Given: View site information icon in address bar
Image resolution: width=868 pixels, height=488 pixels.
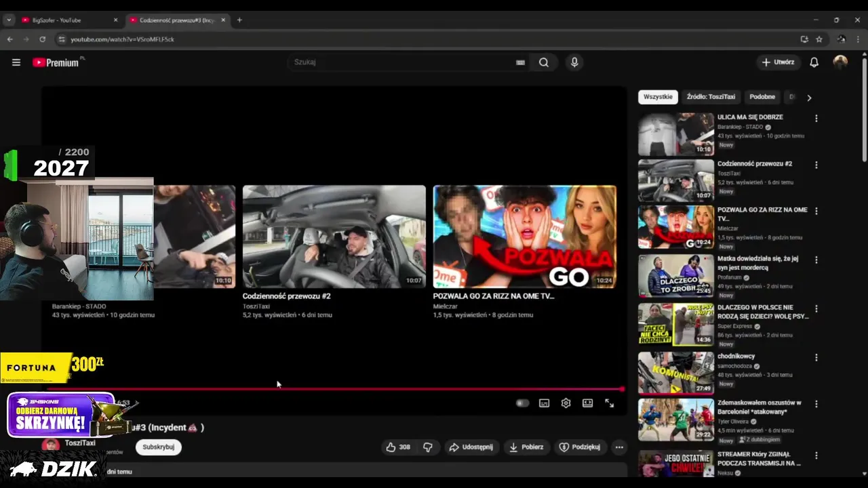Looking at the screenshot, I should (x=62, y=39).
